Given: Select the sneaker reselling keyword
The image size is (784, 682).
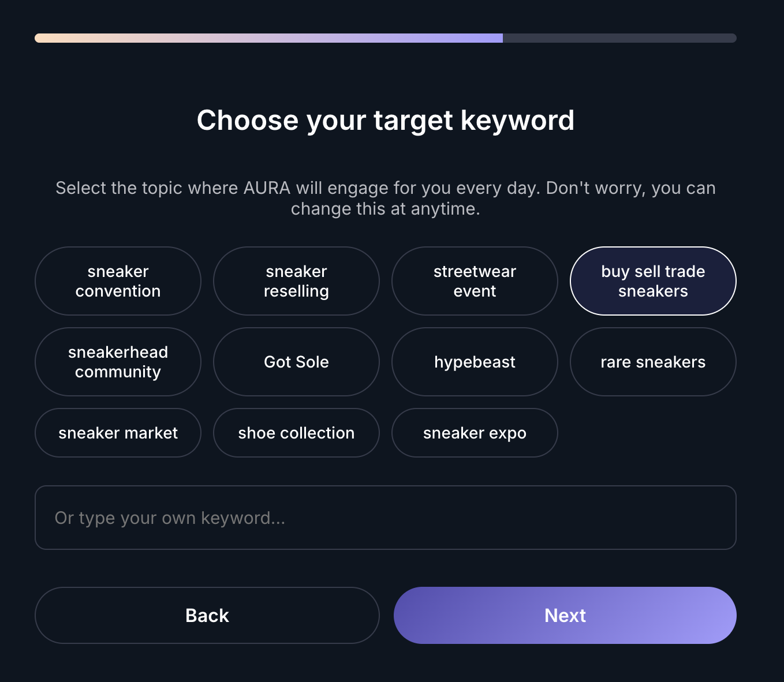Looking at the screenshot, I should coord(296,281).
